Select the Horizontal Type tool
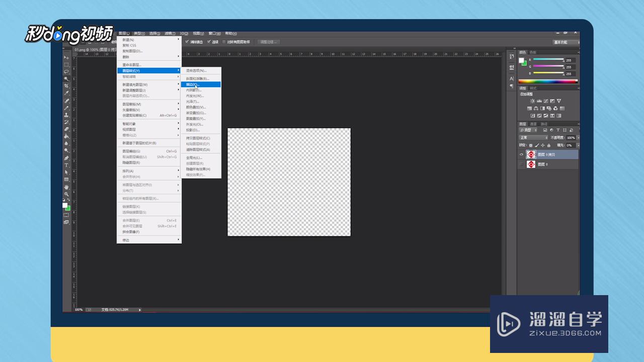 coord(66,165)
